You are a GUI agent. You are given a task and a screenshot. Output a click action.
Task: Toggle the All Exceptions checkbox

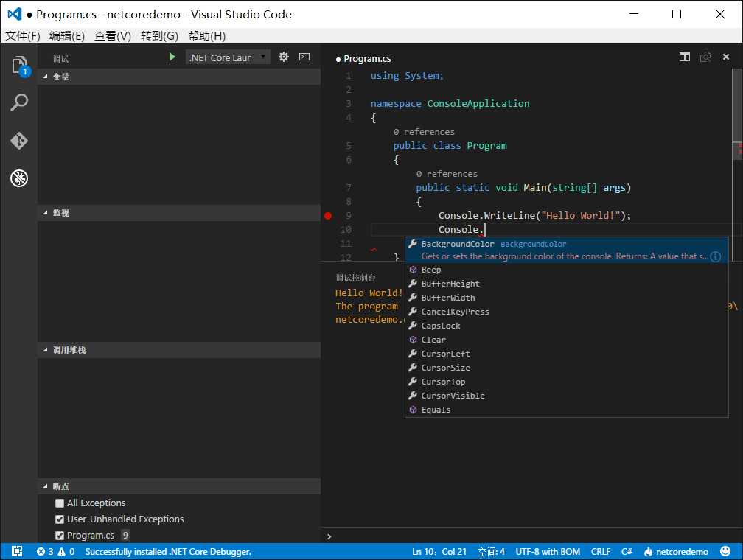tap(59, 503)
